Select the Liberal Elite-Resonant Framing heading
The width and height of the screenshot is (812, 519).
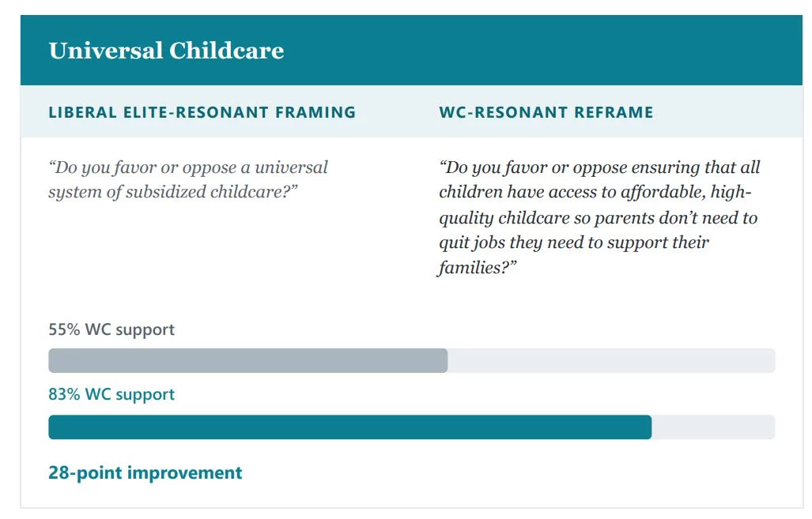tap(202, 112)
